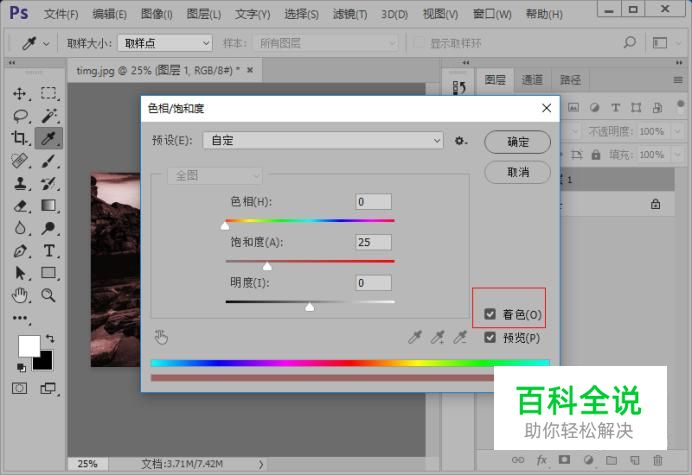Select the Gradient tool
This screenshot has width=692, height=475.
pos(49,205)
